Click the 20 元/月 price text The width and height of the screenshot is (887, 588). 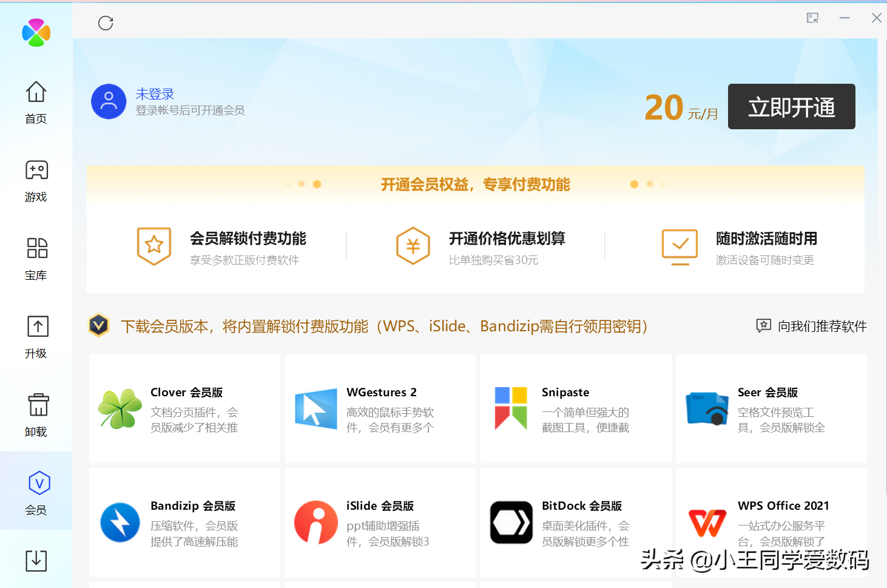click(x=681, y=108)
